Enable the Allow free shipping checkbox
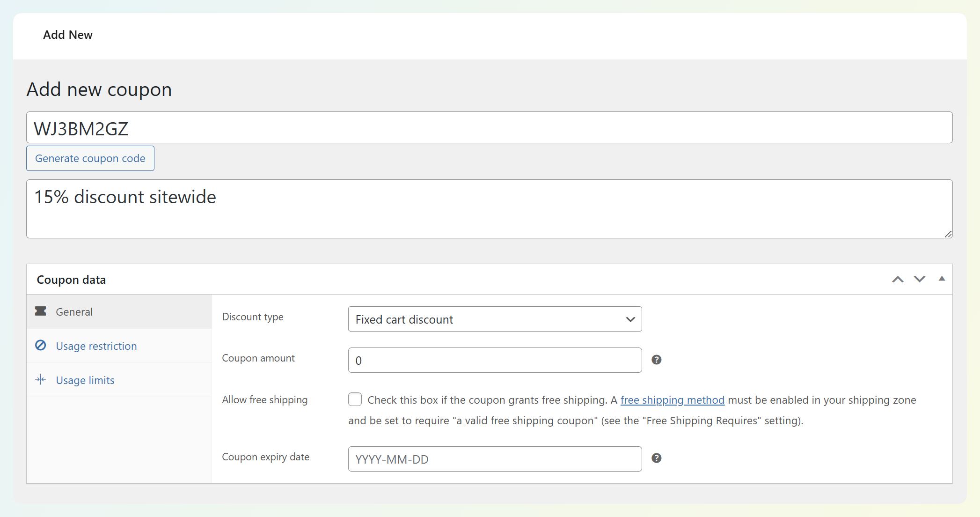 point(355,399)
